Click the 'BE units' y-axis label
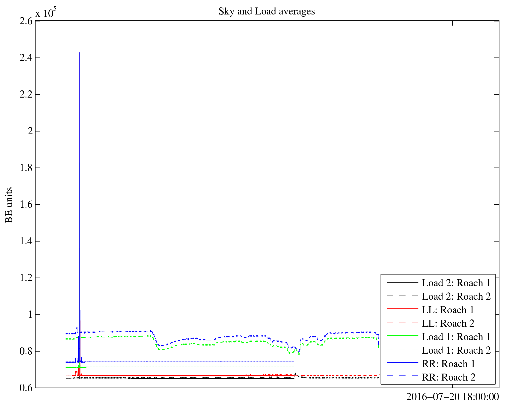 [9, 205]
